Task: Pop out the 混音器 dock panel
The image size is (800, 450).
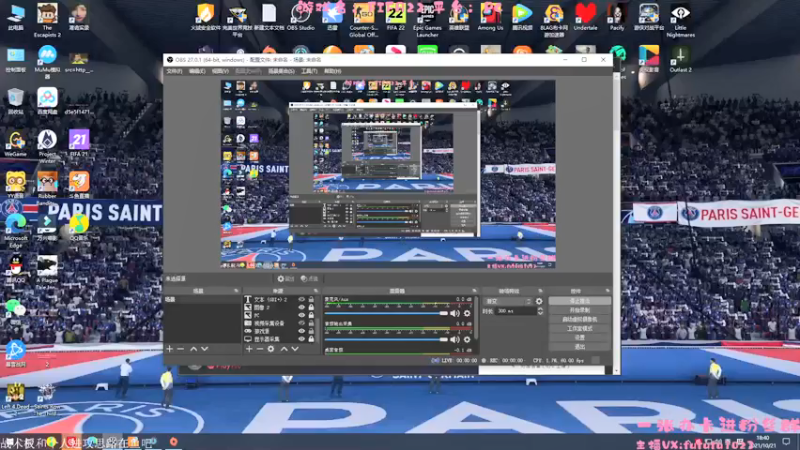Action: [x=474, y=291]
